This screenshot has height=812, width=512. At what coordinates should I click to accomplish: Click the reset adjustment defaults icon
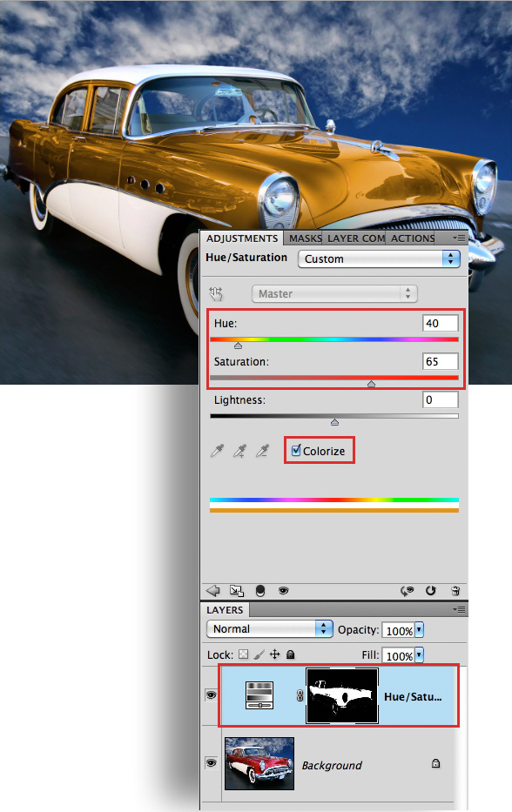click(430, 590)
